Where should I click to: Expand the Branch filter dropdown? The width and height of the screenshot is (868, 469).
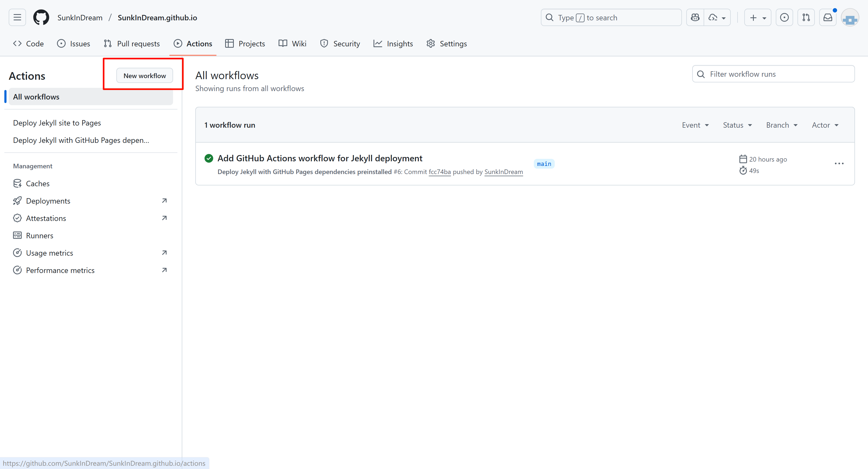click(782, 125)
